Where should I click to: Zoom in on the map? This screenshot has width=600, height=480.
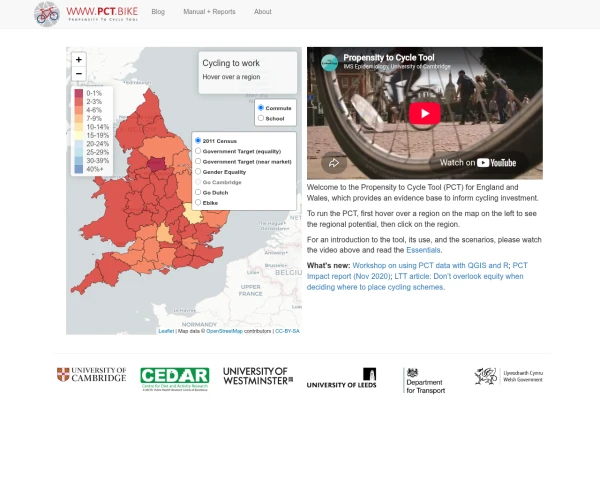79,60
